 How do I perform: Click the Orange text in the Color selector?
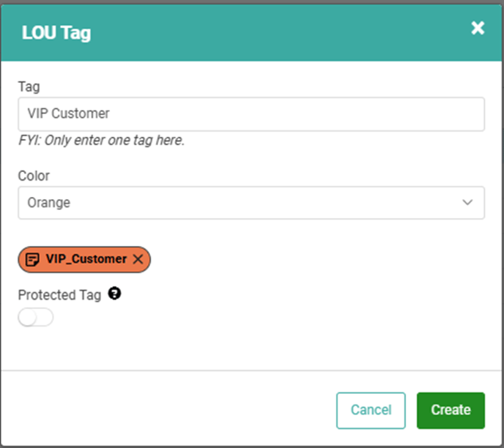point(49,203)
